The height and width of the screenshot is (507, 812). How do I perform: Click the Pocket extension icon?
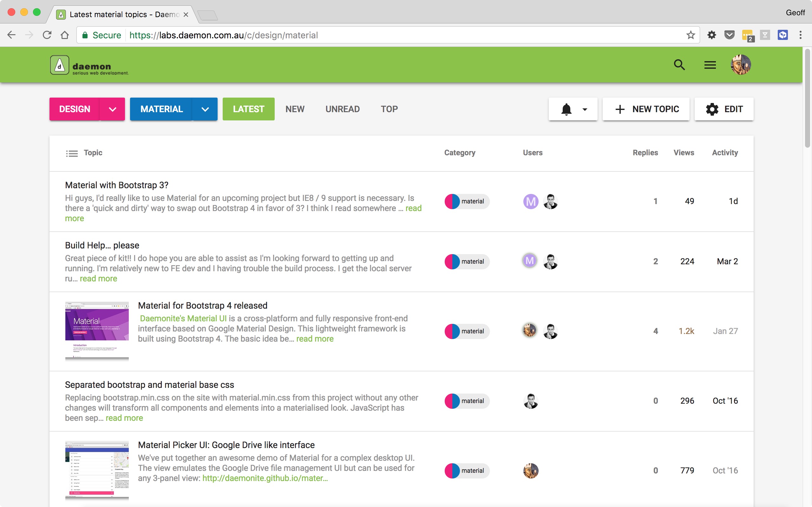[730, 35]
